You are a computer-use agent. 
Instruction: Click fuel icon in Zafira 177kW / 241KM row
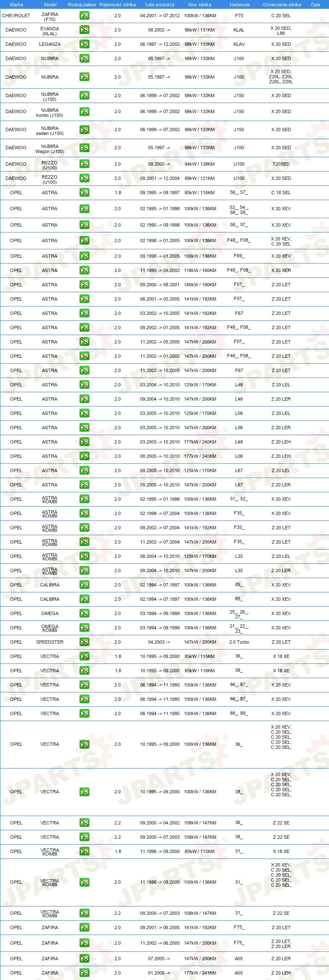84,973
